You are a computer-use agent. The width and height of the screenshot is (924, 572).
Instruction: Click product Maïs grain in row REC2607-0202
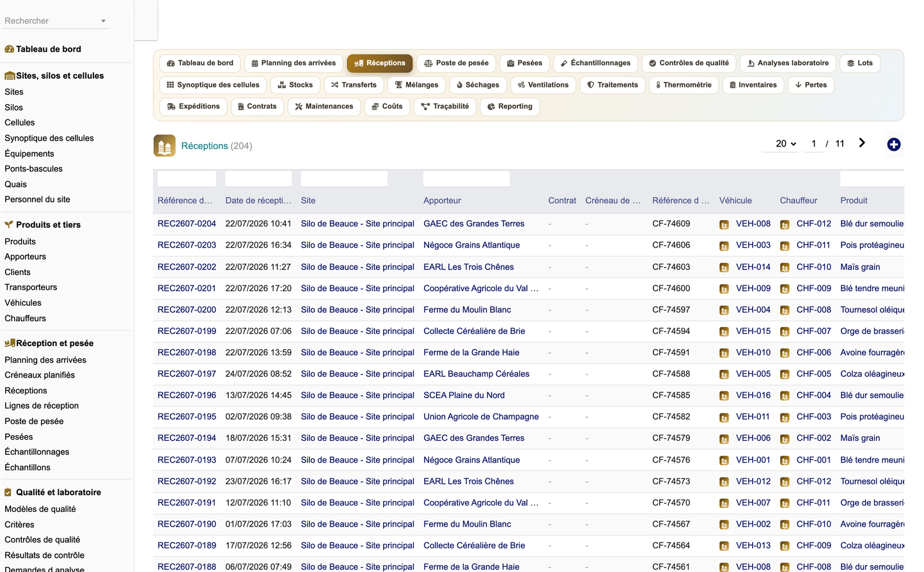pos(860,267)
